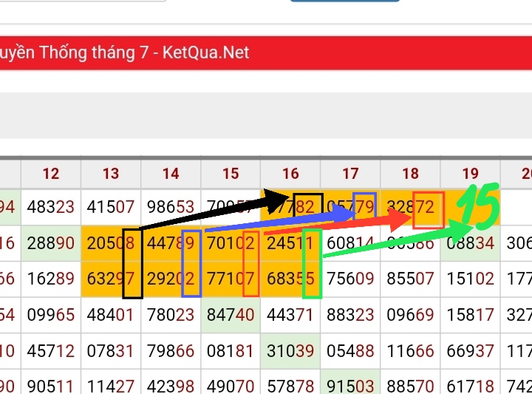Select result 44371 under day 16

(x=291, y=315)
